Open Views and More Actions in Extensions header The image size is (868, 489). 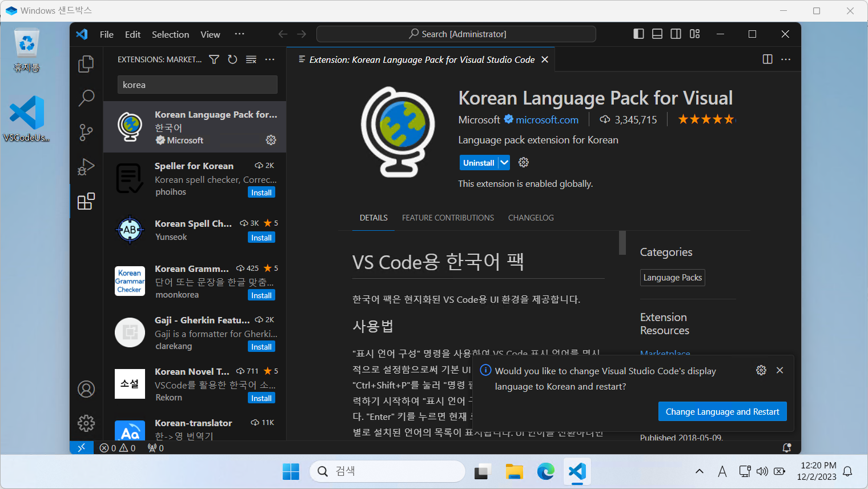click(x=270, y=59)
